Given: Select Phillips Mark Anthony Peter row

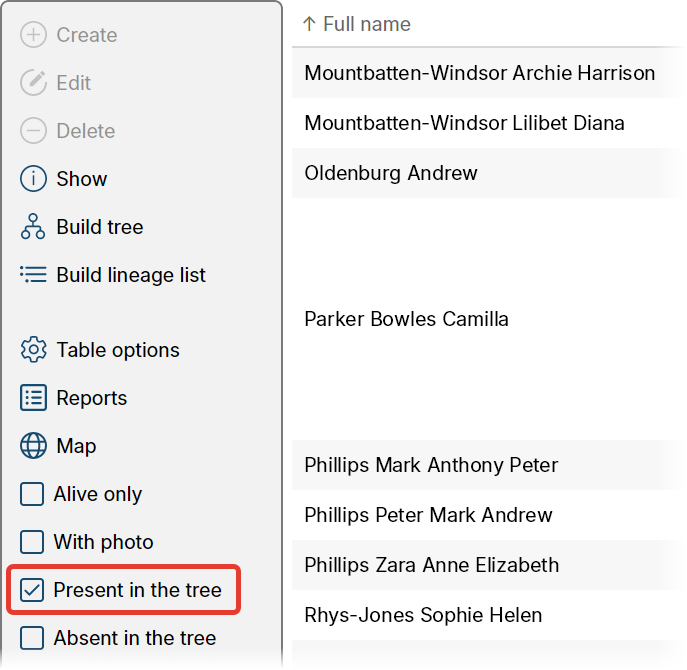Looking at the screenshot, I should (431, 465).
